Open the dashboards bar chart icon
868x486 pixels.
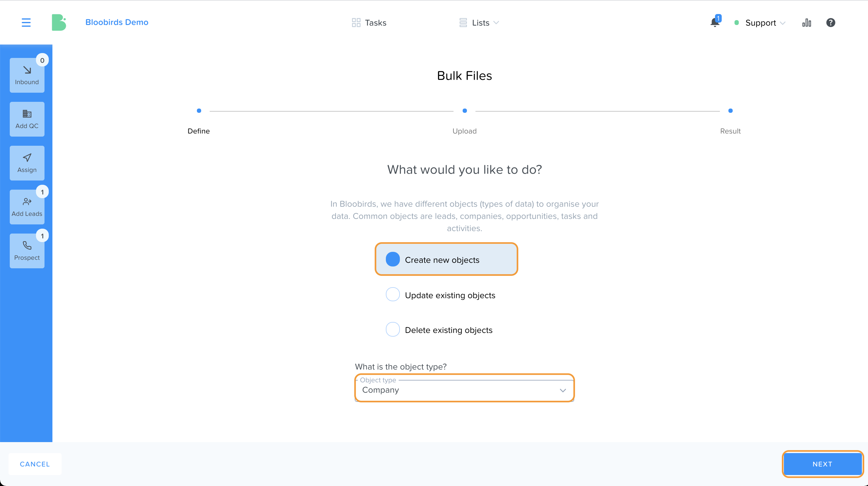point(807,23)
